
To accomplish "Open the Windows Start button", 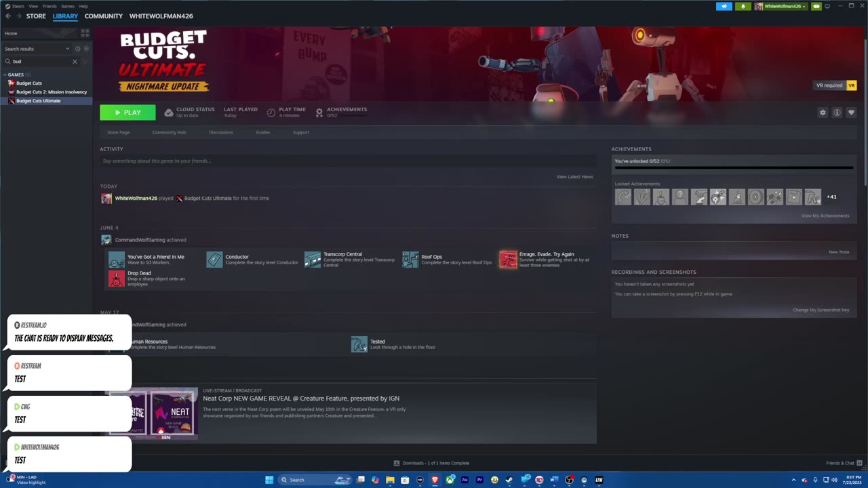I will [269, 480].
